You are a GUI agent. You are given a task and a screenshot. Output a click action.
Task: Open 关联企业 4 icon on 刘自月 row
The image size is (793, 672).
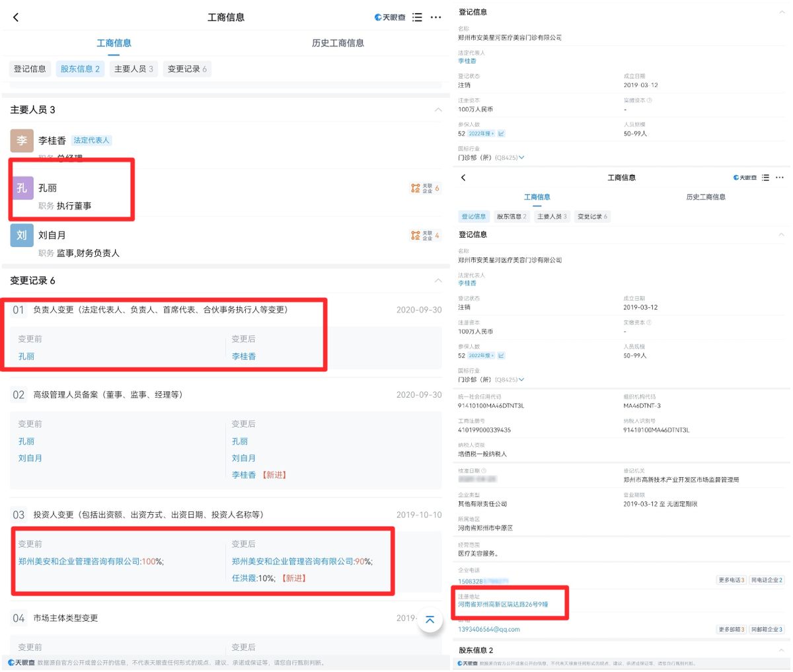point(425,235)
